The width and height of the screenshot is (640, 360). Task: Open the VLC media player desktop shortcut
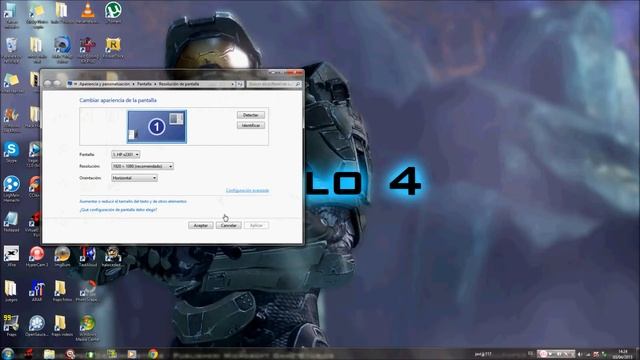(87, 10)
